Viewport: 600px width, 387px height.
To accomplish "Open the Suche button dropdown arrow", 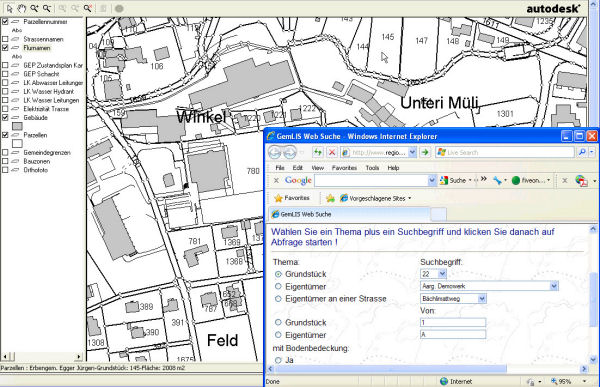I will pyautogui.click(x=470, y=180).
